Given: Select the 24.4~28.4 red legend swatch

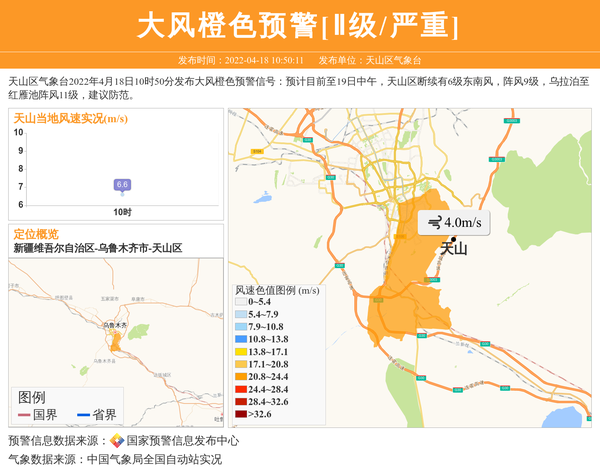Looking at the screenshot, I should point(240,389).
